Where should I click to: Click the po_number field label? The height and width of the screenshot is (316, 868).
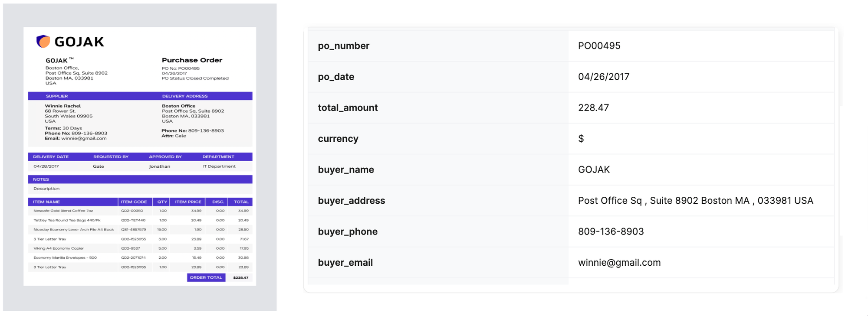click(x=343, y=46)
